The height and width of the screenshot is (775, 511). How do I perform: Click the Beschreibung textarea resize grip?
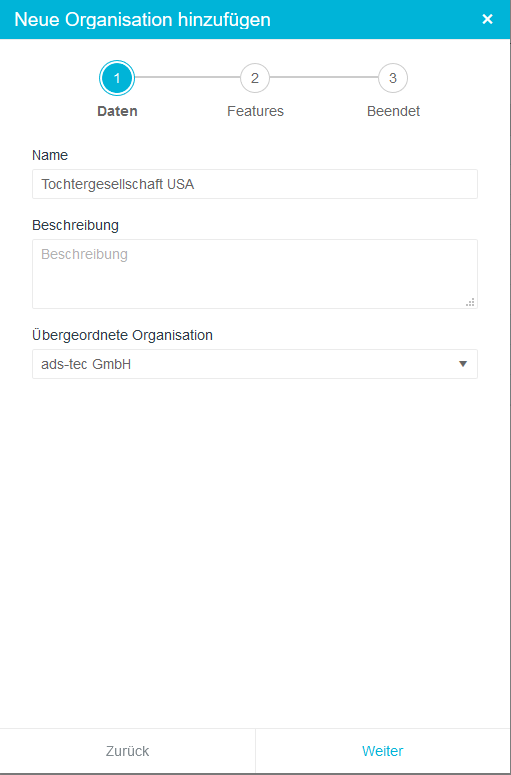(470, 302)
